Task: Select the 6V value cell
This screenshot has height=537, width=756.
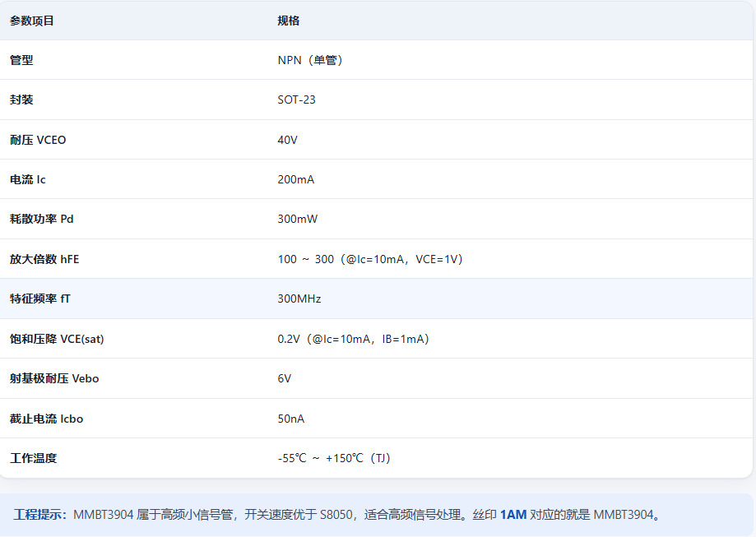Action: [x=285, y=378]
